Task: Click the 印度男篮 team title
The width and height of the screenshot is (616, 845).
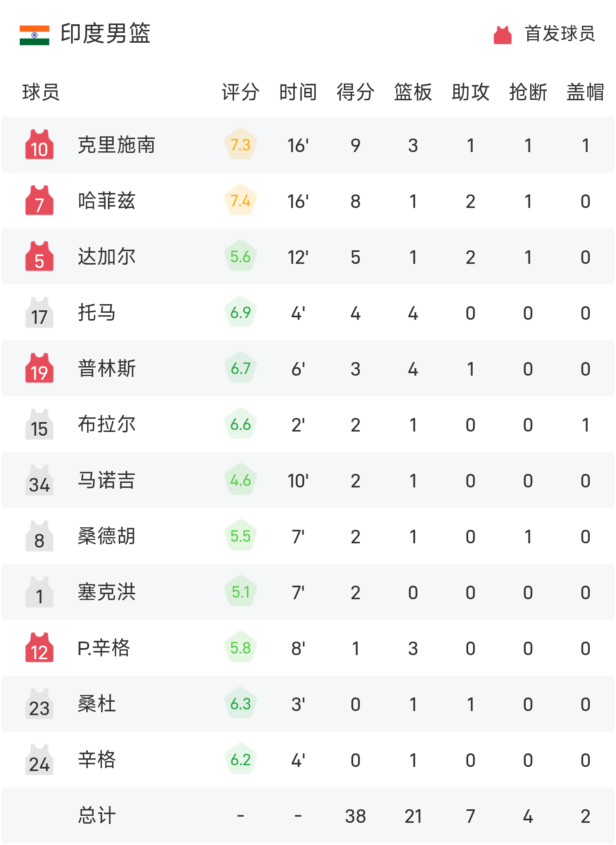Action: (x=106, y=34)
